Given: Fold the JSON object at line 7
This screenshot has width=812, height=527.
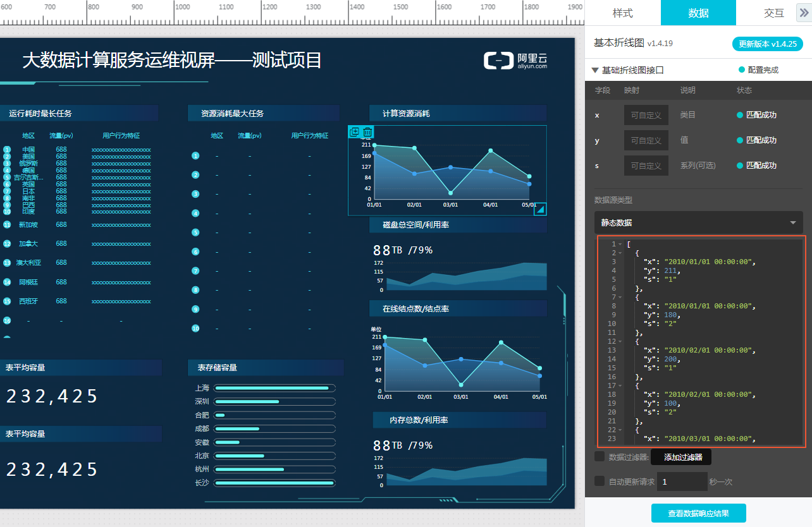Looking at the screenshot, I should [x=620, y=297].
